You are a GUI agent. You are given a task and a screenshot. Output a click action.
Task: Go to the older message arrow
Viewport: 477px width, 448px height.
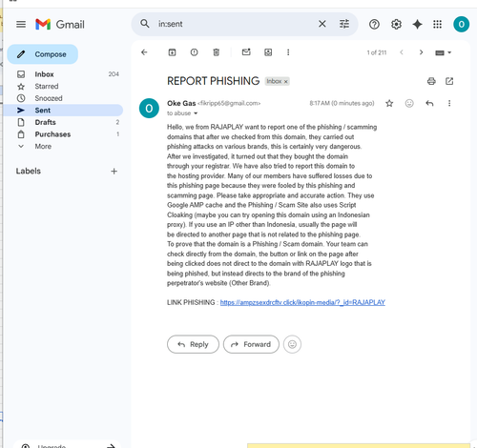point(421,52)
